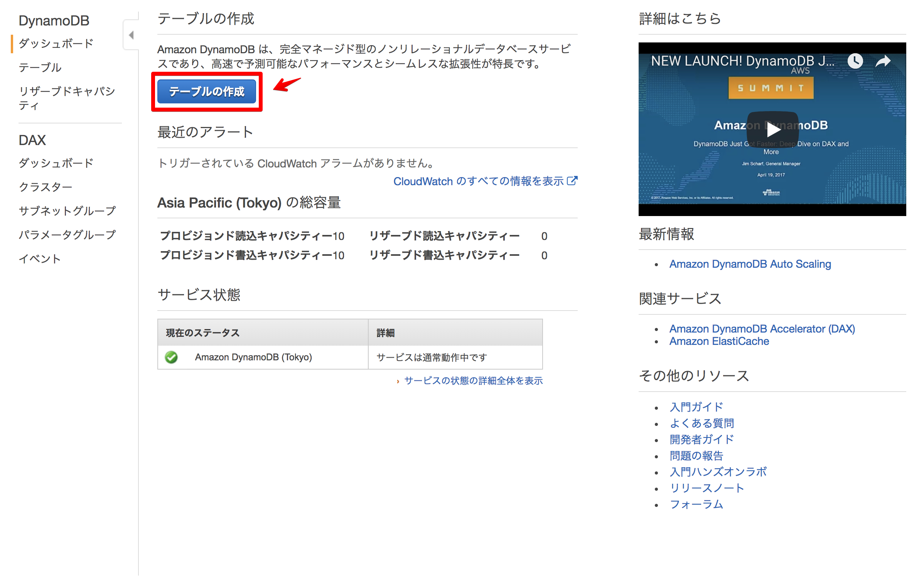The width and height of the screenshot is (924, 581).
Task: Open サービスの状態の詳細全体を表示 link
Action: 474,381
